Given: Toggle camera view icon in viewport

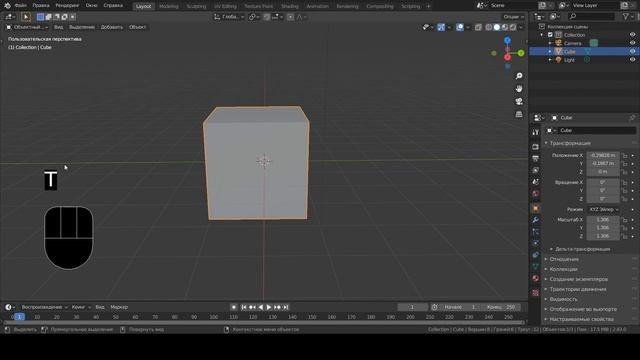Looking at the screenshot, I should (x=519, y=101).
